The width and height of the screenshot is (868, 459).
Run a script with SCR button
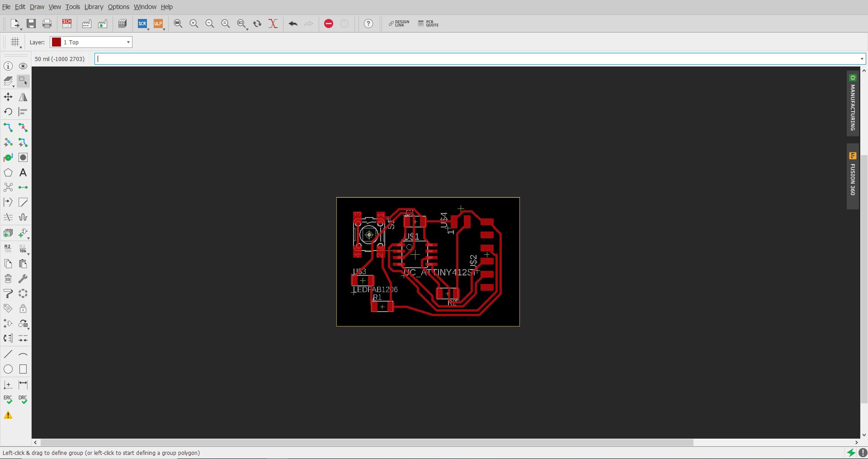[x=142, y=24]
